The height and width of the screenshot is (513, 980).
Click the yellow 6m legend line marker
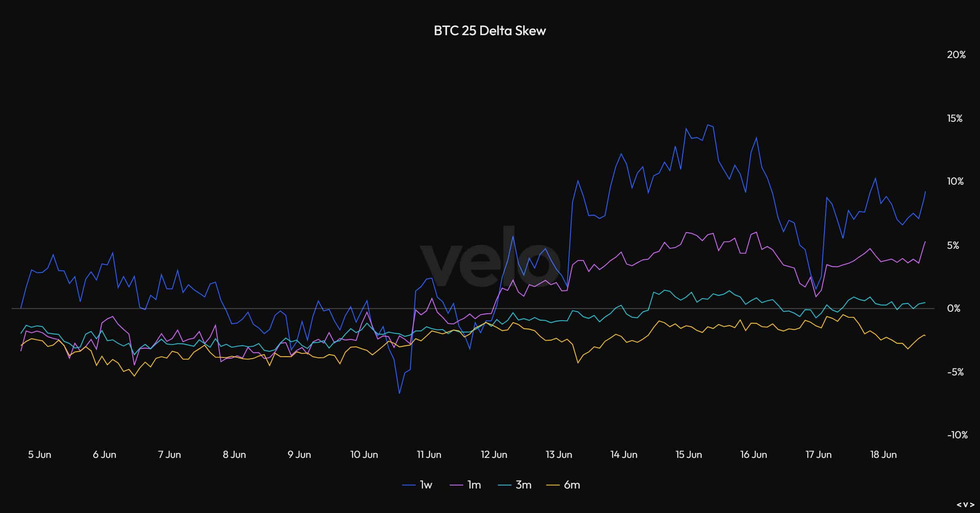click(x=553, y=485)
